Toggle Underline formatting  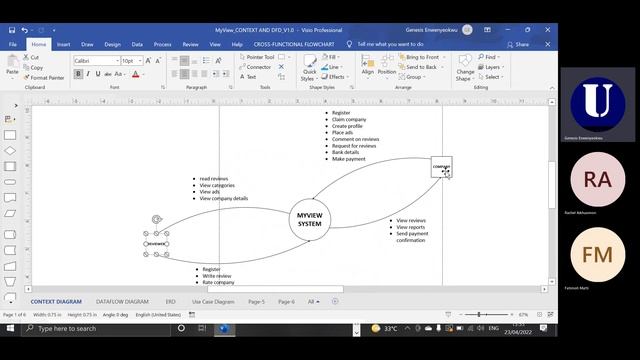[98, 74]
